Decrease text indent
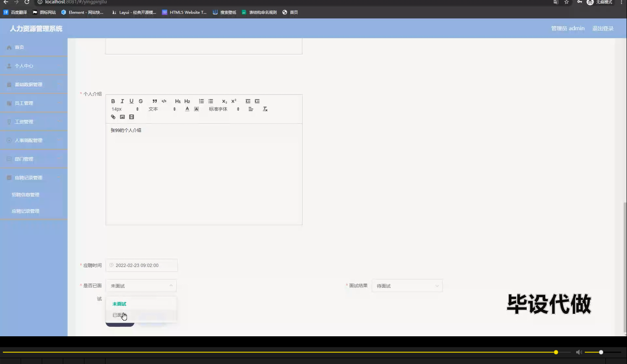Image resolution: width=627 pixels, height=364 pixels. 248,101
